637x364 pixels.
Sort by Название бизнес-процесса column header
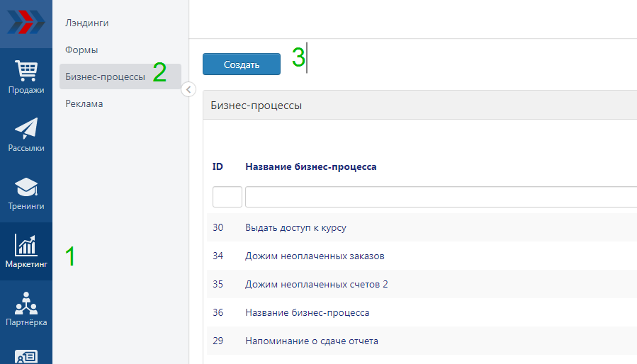point(311,167)
